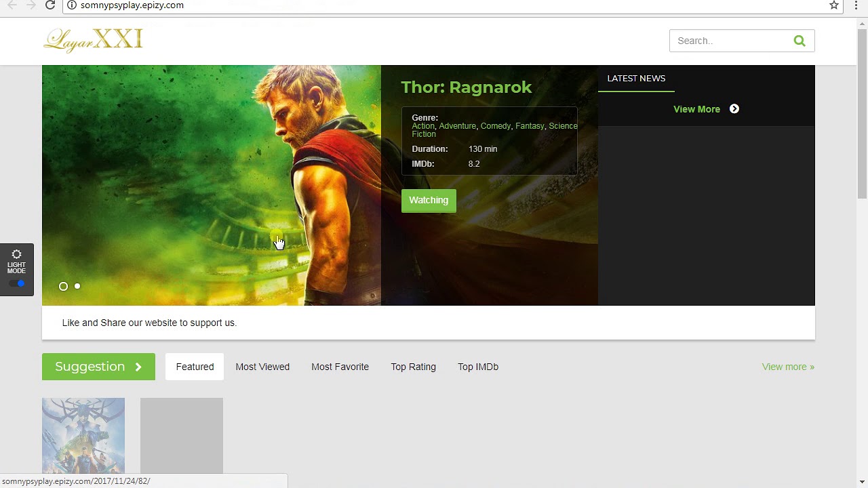Switch to the Most Favorite tab
The height and width of the screenshot is (488, 868).
pos(340,367)
